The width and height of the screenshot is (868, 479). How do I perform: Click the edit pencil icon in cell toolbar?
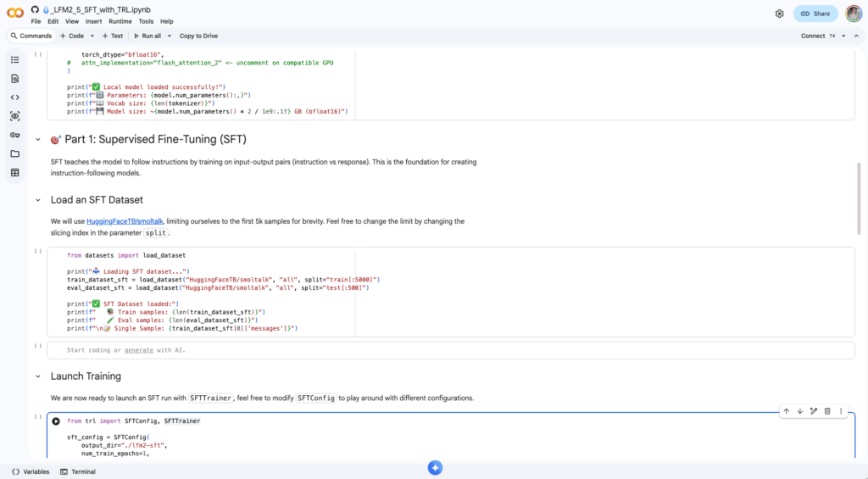click(814, 411)
